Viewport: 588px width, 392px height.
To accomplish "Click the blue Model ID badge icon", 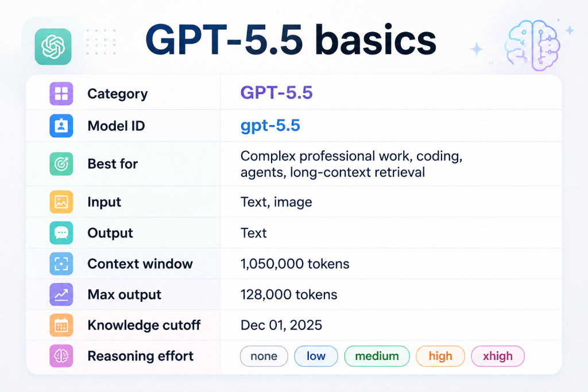I will pyautogui.click(x=61, y=126).
